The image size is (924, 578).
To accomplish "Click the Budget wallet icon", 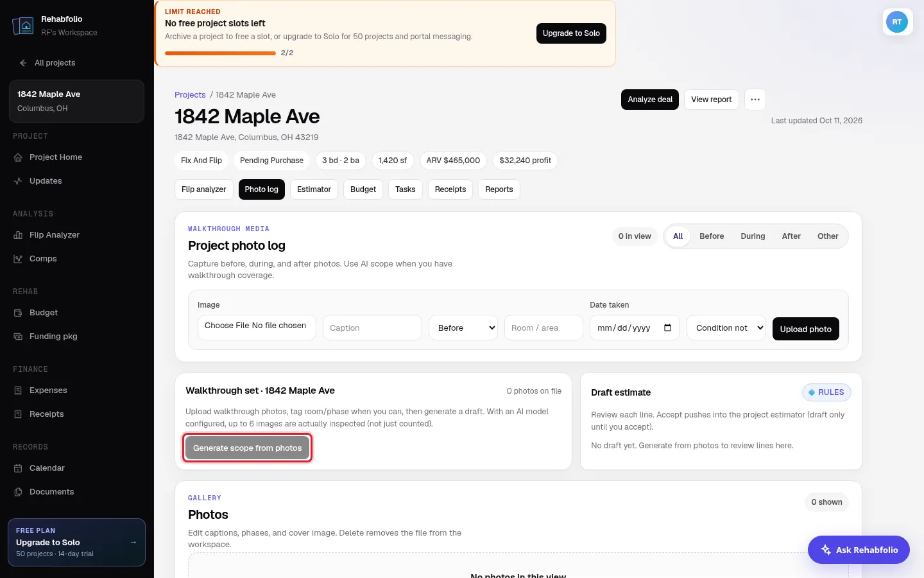I will coord(18,313).
